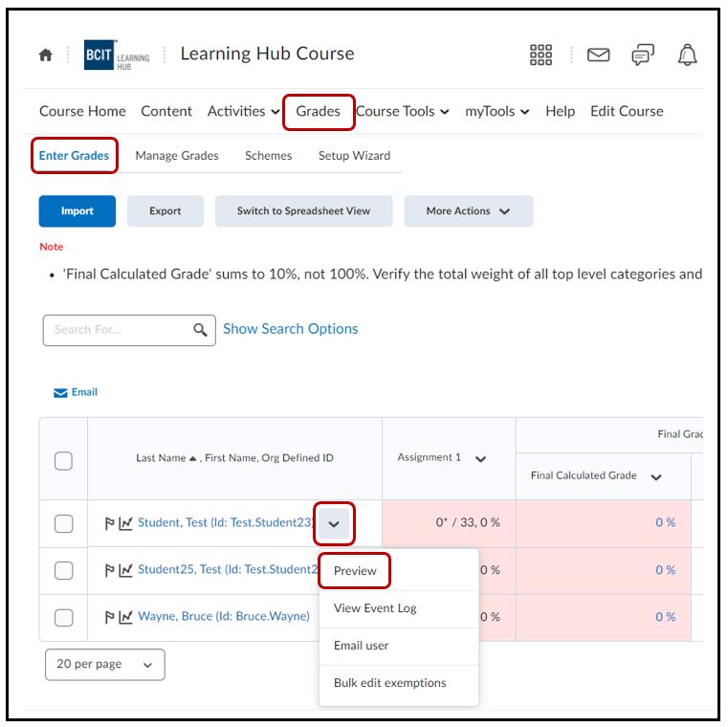Select View Event Log menu entry

tap(375, 608)
